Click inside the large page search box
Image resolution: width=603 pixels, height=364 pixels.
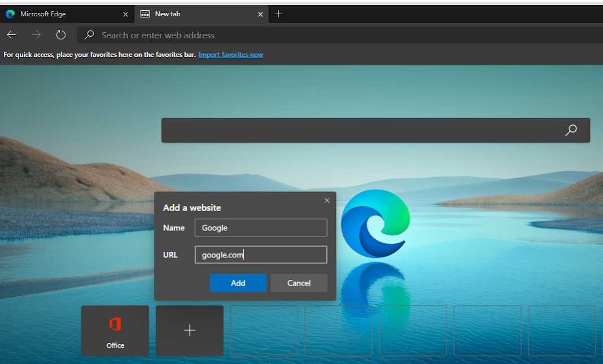coord(375,130)
